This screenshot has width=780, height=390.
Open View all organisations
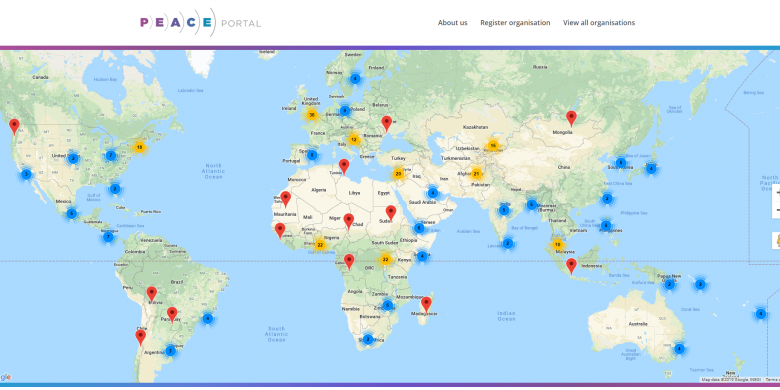(x=599, y=23)
